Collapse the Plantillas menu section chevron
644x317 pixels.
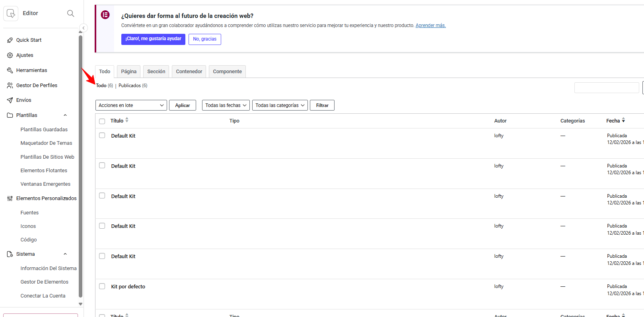coord(65,115)
